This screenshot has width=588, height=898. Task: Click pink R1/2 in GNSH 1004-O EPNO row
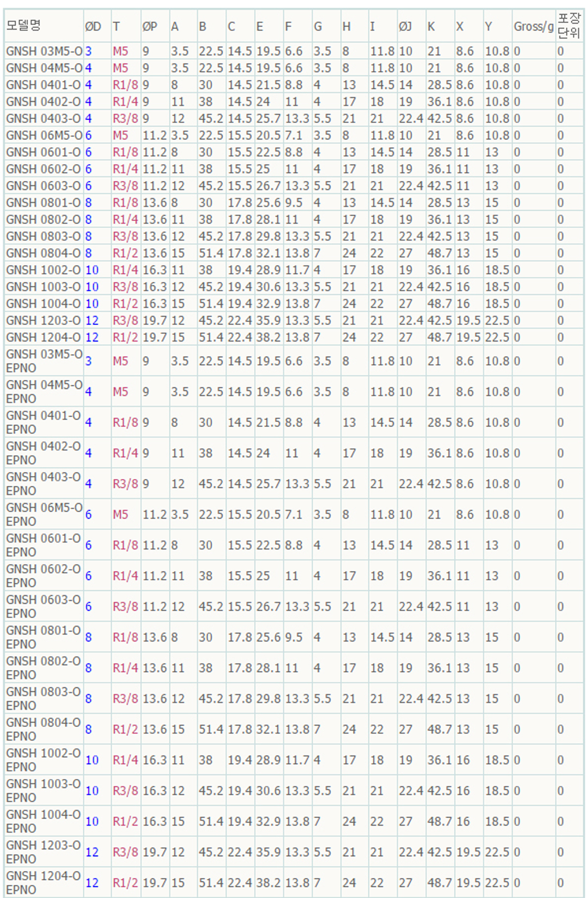125,822
